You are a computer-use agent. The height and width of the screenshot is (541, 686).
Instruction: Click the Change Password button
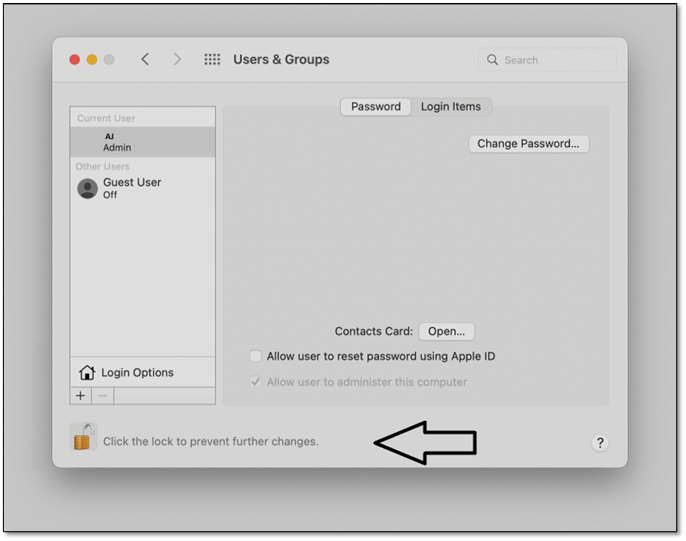[528, 144]
